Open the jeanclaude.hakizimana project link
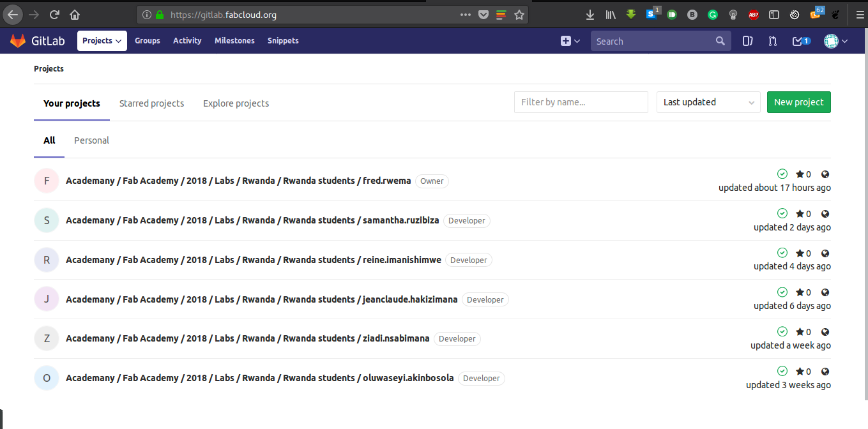 pos(262,299)
